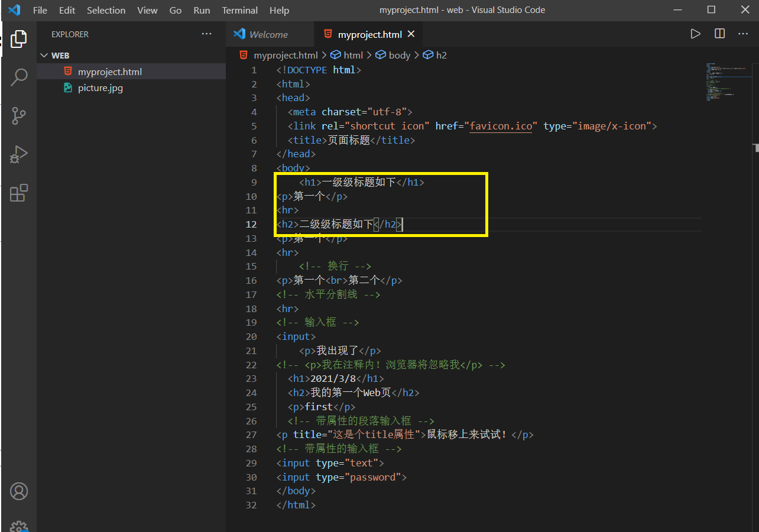759x532 pixels.
Task: Open the Terminal menu
Action: tap(239, 10)
